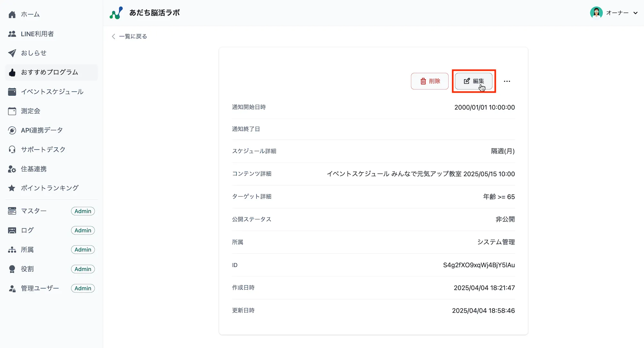Click the おしらせ paper plane icon
This screenshot has width=644, height=348.
(12, 53)
